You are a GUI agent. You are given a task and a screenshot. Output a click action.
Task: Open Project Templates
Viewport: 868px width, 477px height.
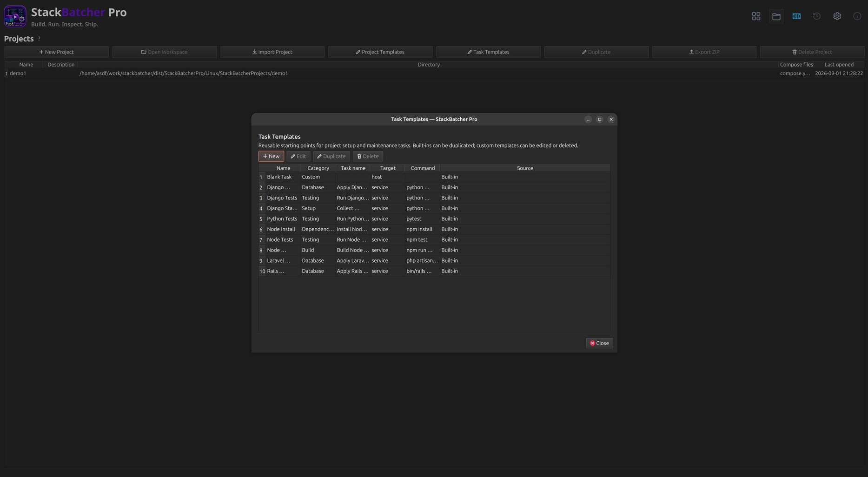coord(380,52)
